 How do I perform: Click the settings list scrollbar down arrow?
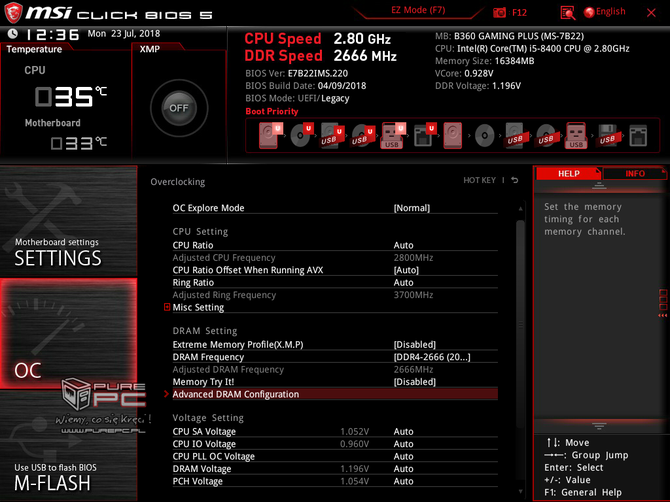pyautogui.click(x=520, y=491)
